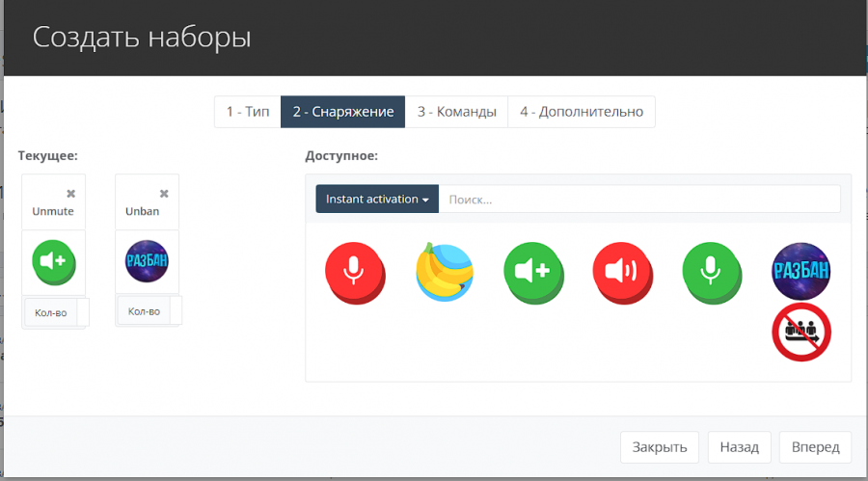Select the red microphone mute icon

[x=354, y=271]
